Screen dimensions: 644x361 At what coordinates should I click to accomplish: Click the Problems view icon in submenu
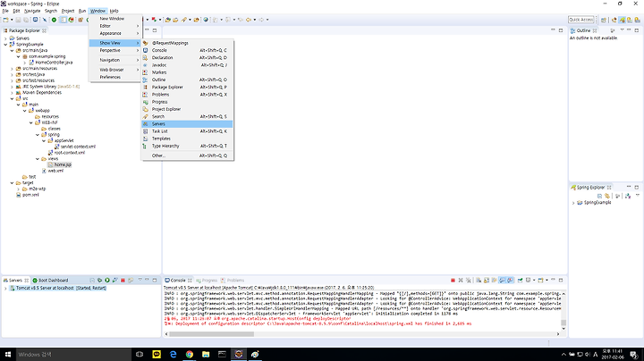146,95
